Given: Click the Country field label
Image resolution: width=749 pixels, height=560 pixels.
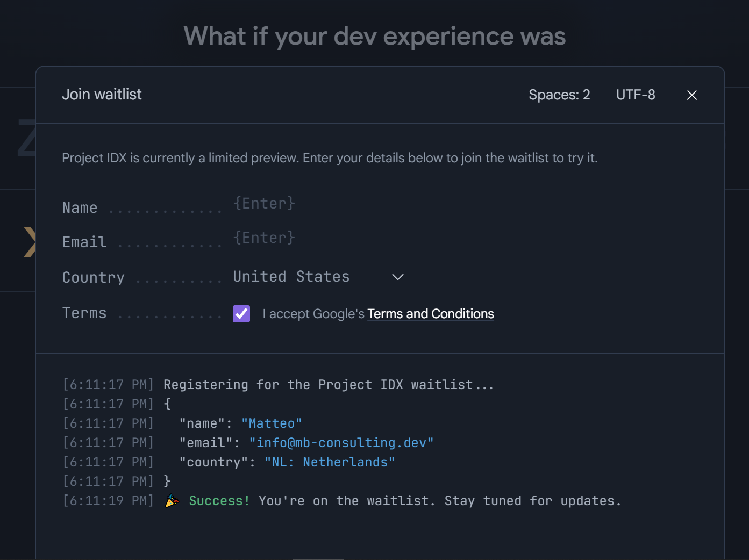Looking at the screenshot, I should tap(94, 278).
